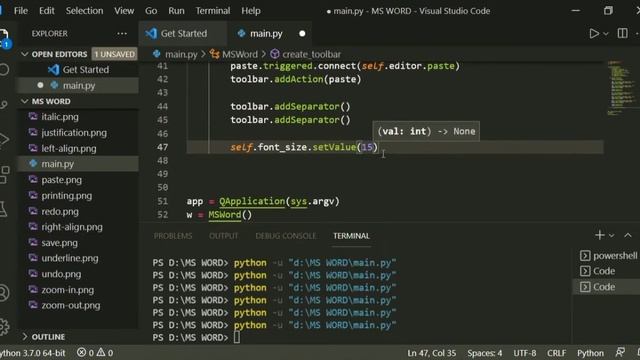Select main.py in Open Editors
Screen dimensions: 640x360
click(78, 85)
